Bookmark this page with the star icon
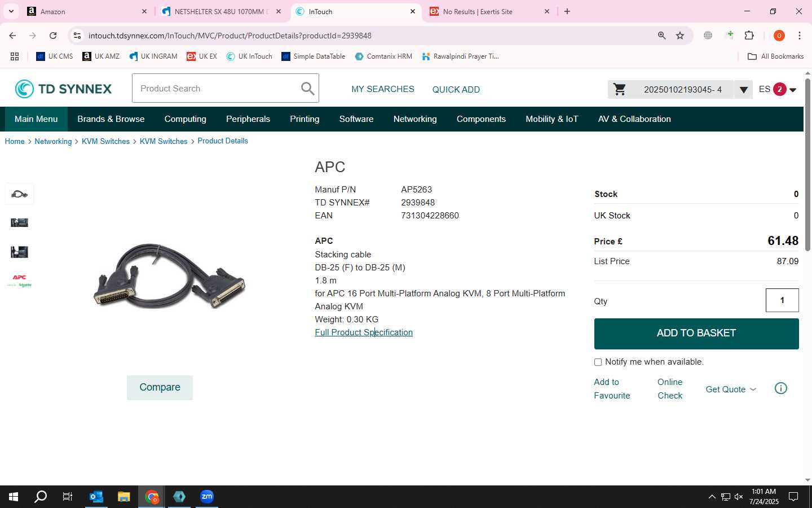 click(680, 36)
